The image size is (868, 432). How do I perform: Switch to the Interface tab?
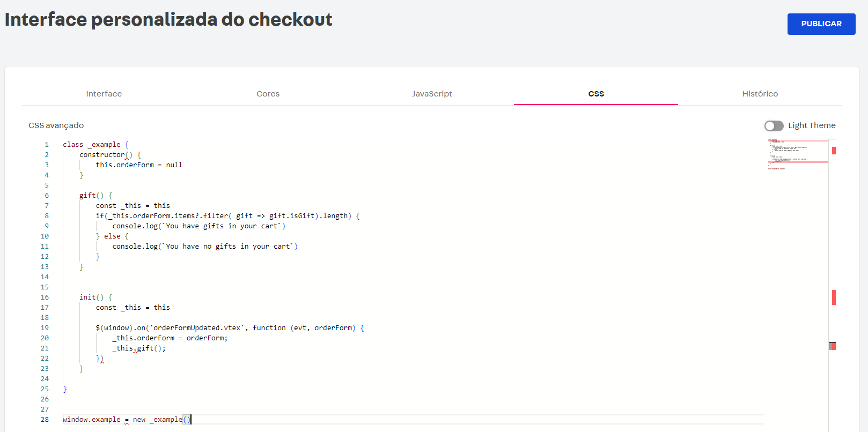pos(104,94)
